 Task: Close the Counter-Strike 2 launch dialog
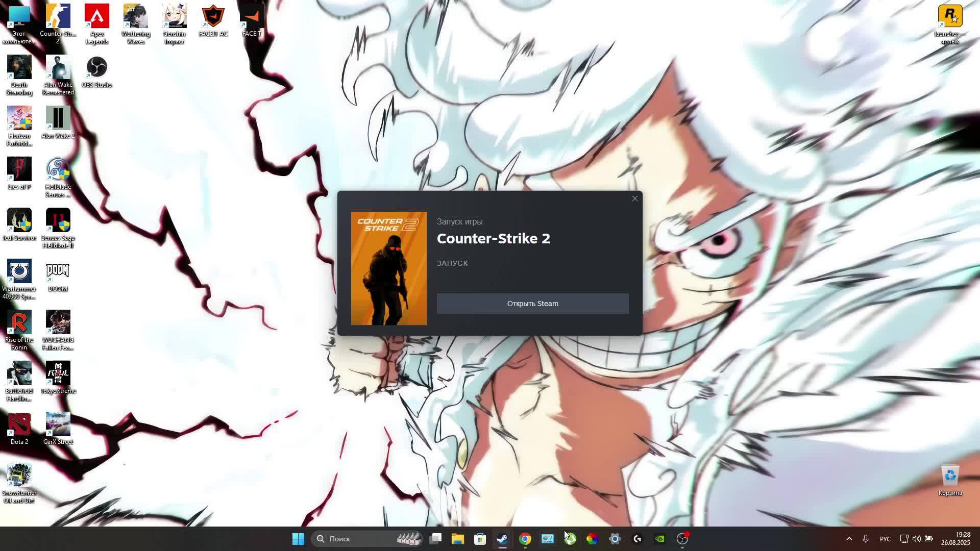(x=634, y=198)
